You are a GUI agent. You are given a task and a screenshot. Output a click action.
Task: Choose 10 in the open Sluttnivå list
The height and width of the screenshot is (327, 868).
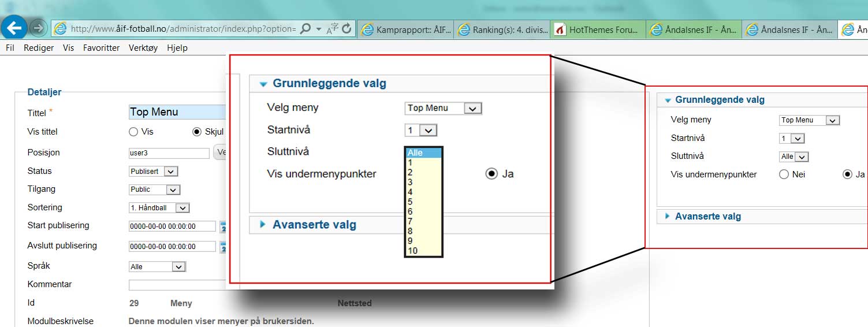[424, 251]
